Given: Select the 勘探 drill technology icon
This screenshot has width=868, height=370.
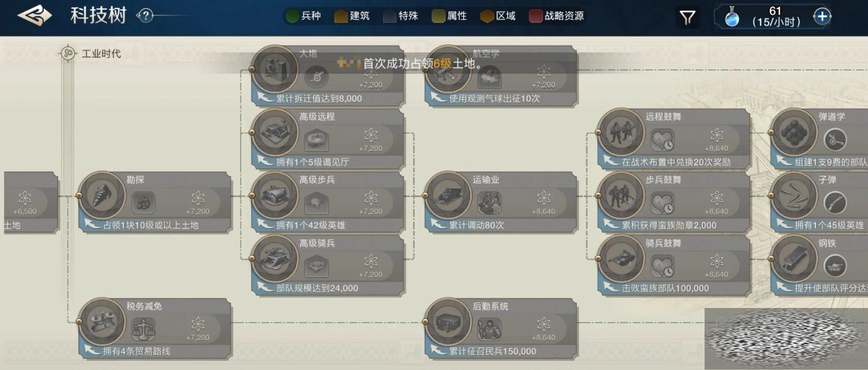Looking at the screenshot, I should tap(102, 195).
